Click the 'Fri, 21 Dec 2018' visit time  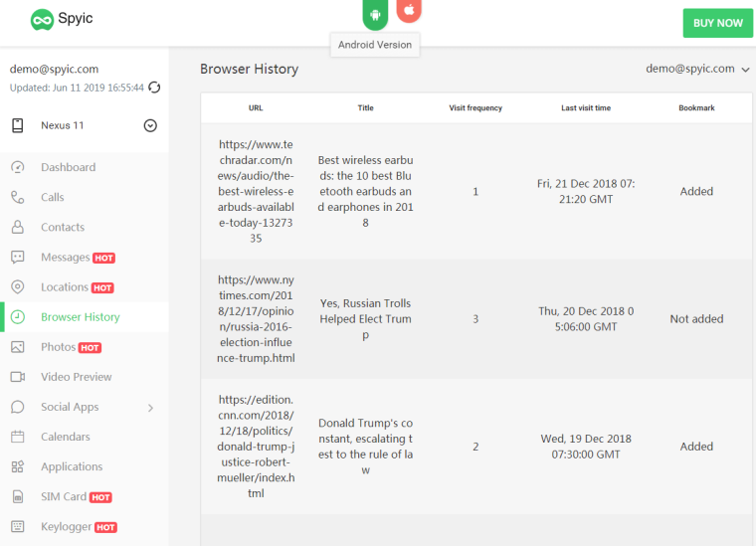[x=586, y=191]
